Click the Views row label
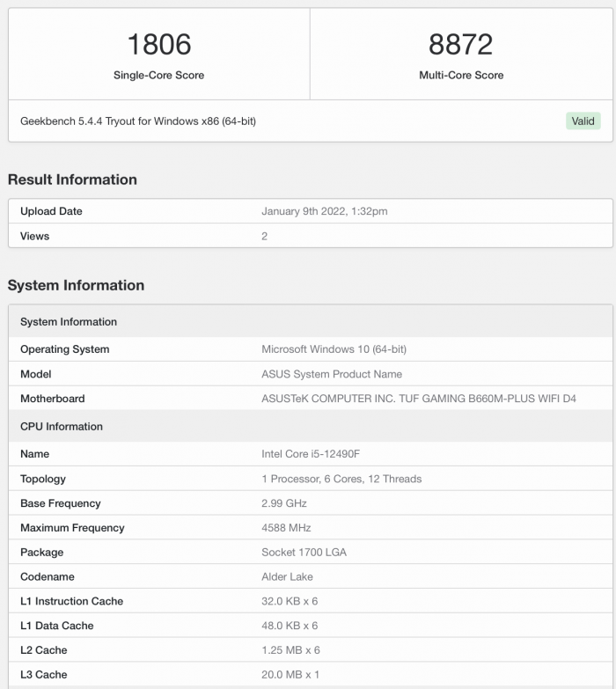The height and width of the screenshot is (689, 616). tap(35, 236)
